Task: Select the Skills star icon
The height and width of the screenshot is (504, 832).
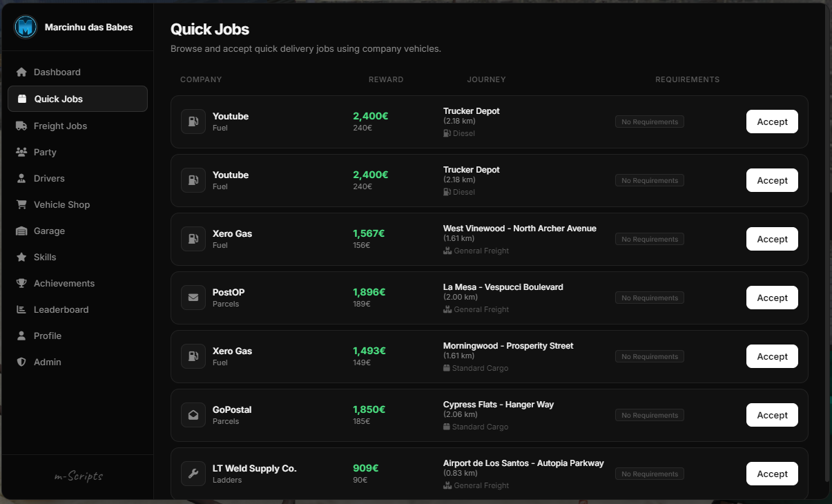Action: tap(21, 257)
